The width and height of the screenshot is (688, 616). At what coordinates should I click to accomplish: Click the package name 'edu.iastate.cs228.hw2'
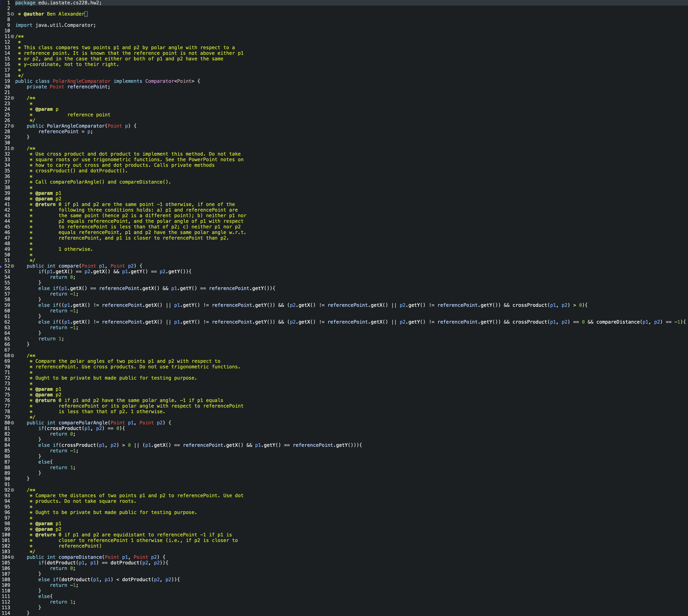tap(68, 3)
